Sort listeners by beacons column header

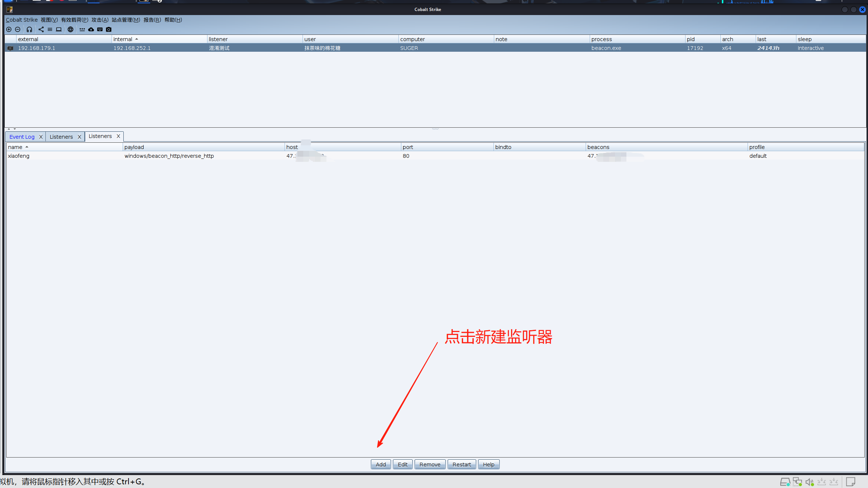[667, 147]
